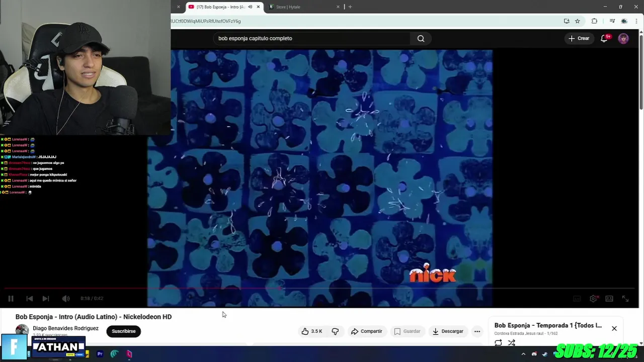Enter fullscreen video mode
The image size is (644, 362).
click(x=625, y=299)
